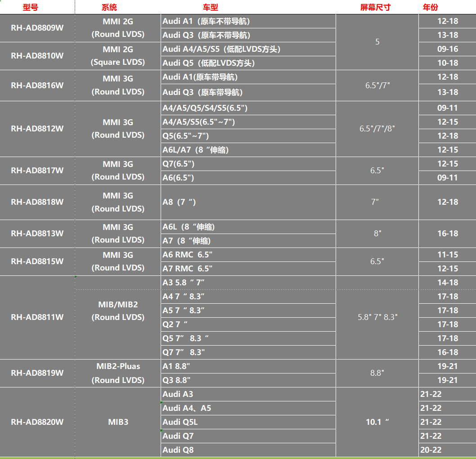Click the A7 RMC 6.5" cell
The width and height of the screenshot is (476, 459).
click(248, 269)
